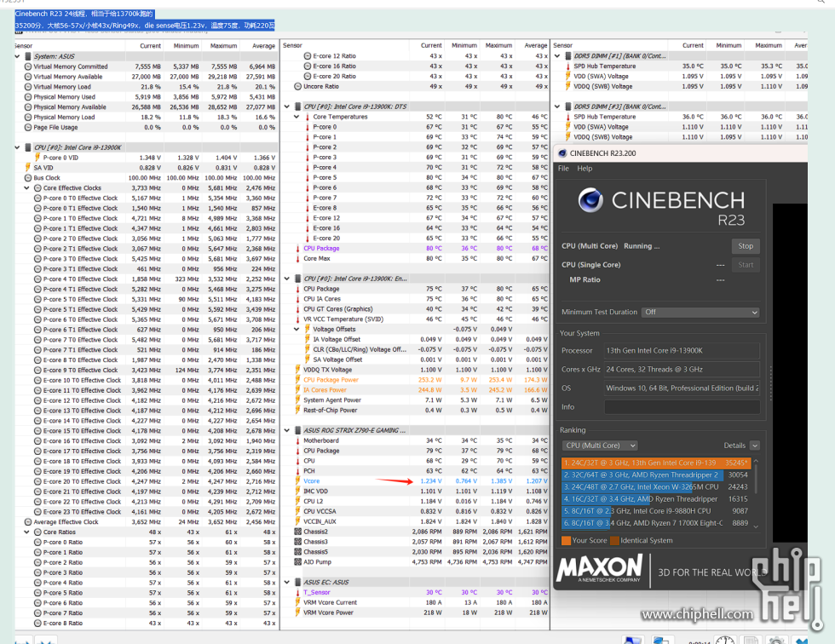Viewport: 835px width, 644px height.
Task: Select the P-core 0 T0 Effective Clock row
Action: click(x=147, y=198)
